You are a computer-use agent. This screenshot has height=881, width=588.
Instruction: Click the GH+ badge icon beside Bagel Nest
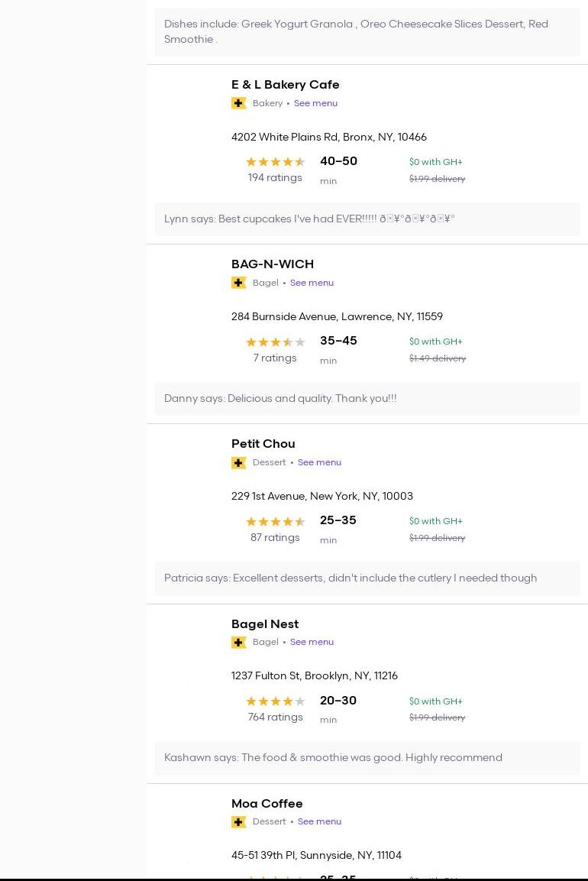tap(238, 642)
